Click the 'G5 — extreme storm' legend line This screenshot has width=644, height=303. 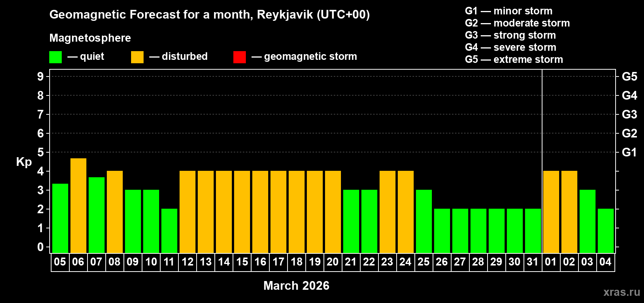(x=514, y=59)
